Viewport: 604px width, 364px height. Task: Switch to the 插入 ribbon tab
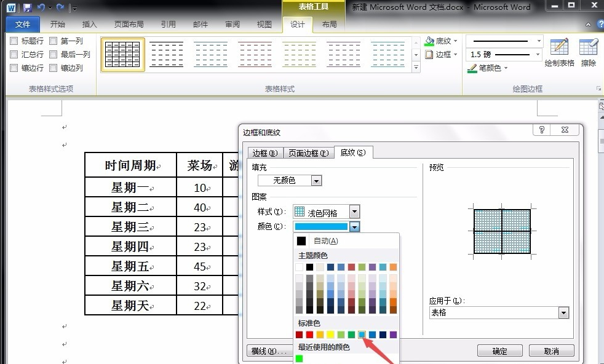tap(89, 24)
